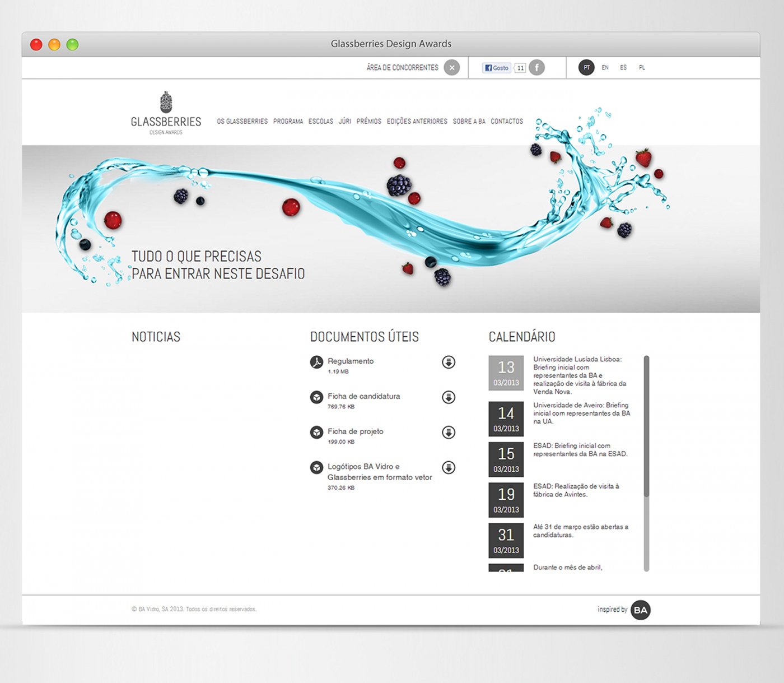Click the download expander for Ficha de candidatura
The height and width of the screenshot is (683, 784).
click(x=449, y=398)
